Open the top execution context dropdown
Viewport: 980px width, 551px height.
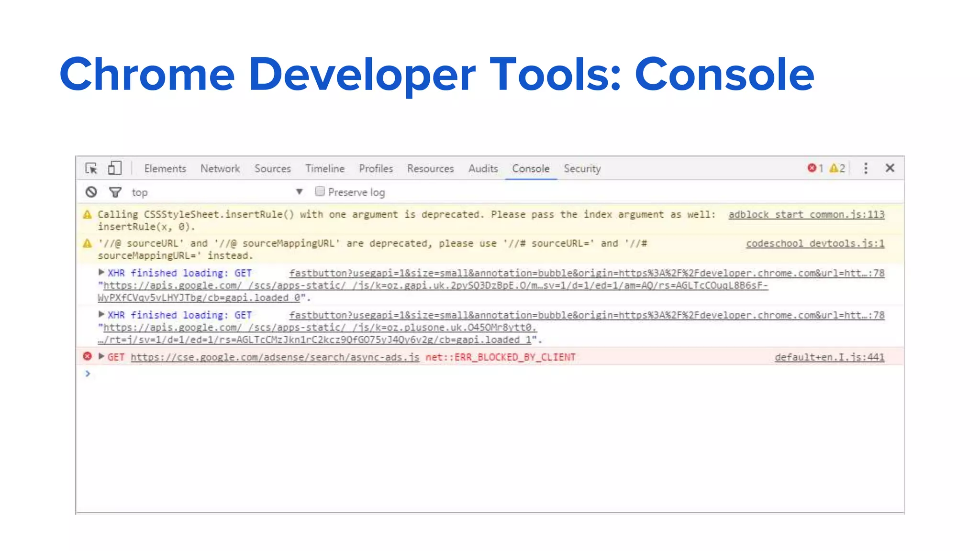click(218, 192)
